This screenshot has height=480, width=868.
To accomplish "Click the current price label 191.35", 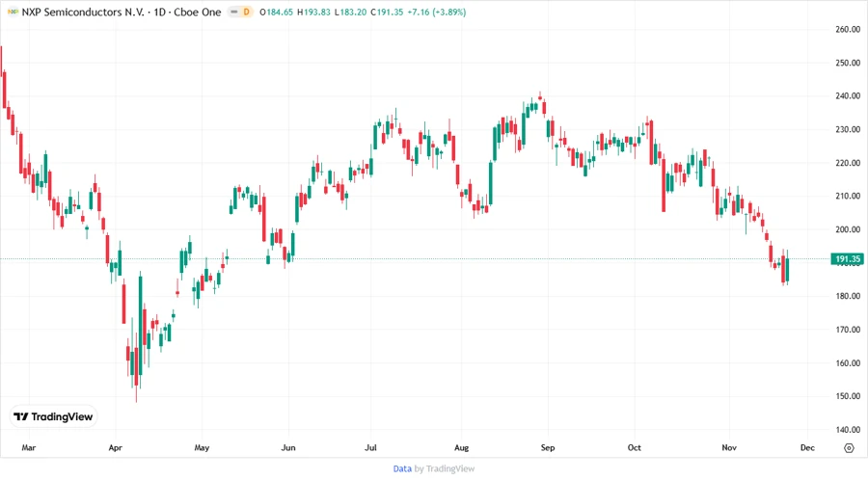I will (x=848, y=259).
